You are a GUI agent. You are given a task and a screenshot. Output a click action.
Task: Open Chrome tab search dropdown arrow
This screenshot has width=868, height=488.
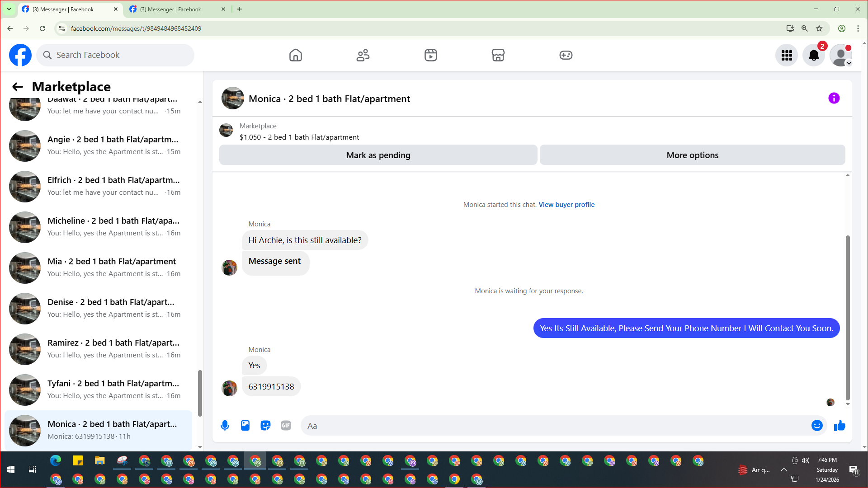point(9,9)
